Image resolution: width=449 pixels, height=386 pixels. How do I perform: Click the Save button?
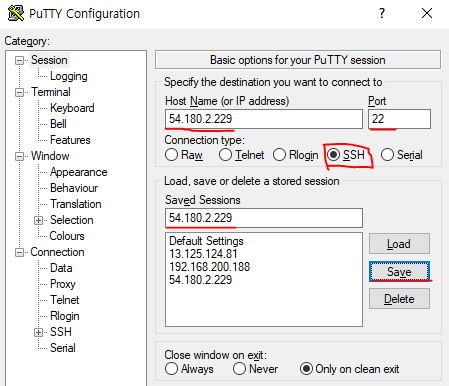(x=399, y=271)
